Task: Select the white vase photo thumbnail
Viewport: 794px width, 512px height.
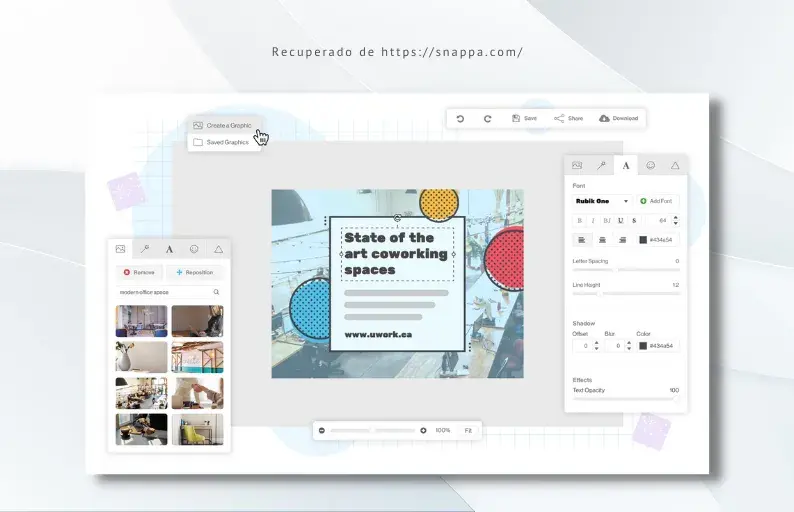Action: point(141,357)
